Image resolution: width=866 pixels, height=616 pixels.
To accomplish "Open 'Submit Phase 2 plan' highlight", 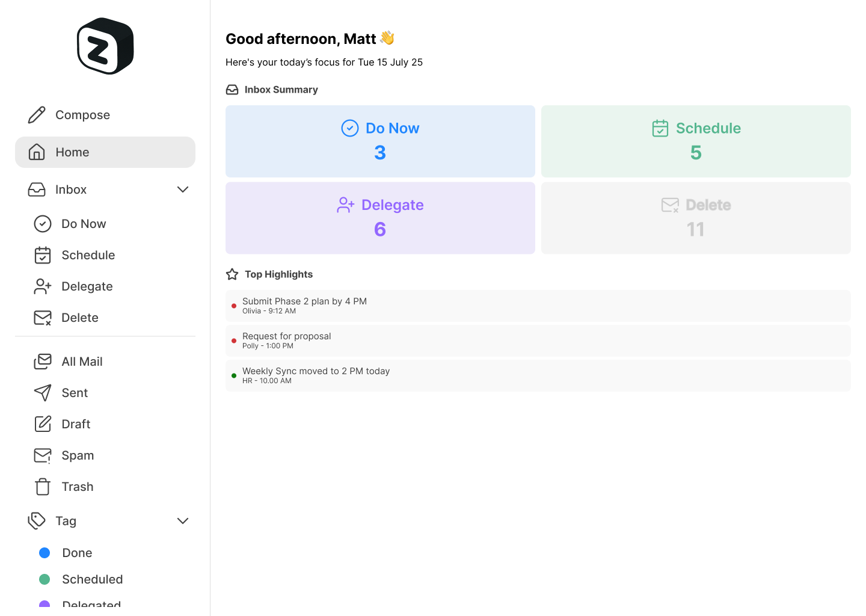I will (x=304, y=305).
